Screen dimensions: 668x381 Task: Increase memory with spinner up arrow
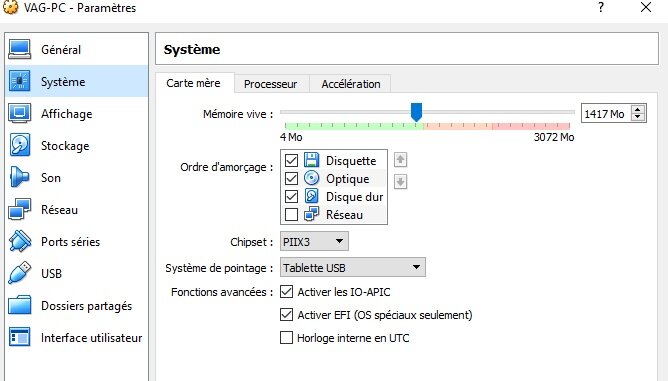(638, 110)
